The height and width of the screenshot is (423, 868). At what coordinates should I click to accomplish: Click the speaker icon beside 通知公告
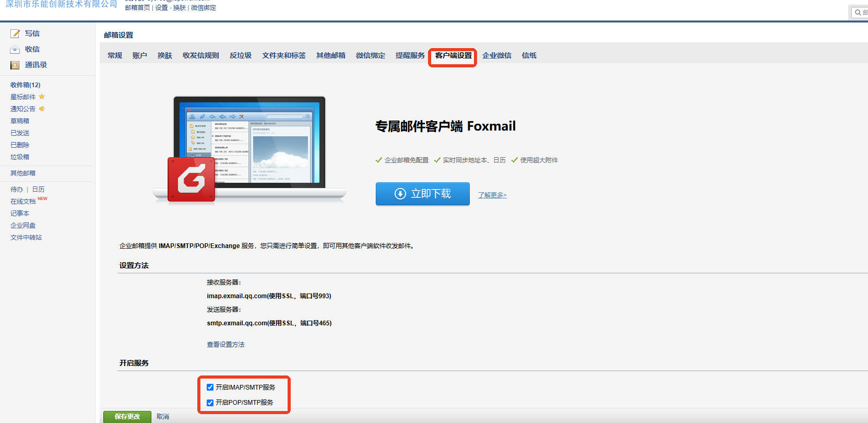pos(42,109)
